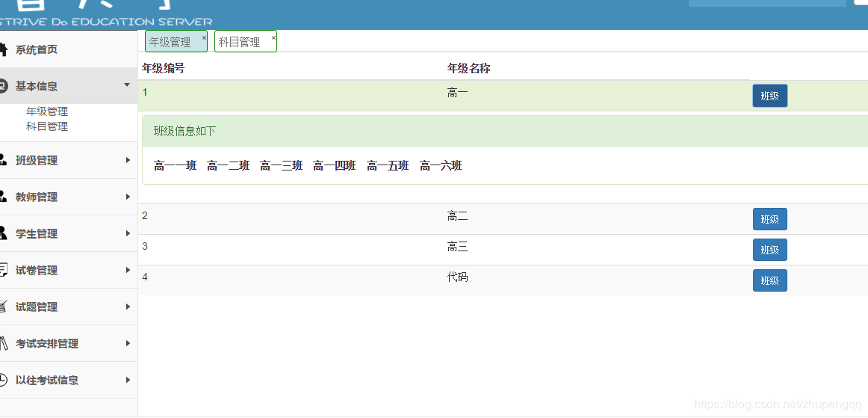This screenshot has width=868, height=418.
Task: Click the 班级信息如下 panel heading
Action: coord(185,132)
